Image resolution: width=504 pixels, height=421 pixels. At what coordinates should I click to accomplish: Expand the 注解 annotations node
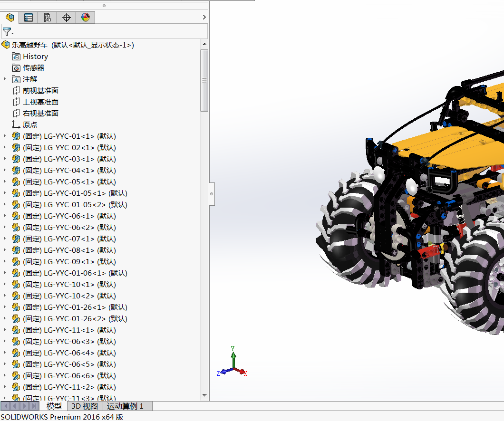point(4,79)
